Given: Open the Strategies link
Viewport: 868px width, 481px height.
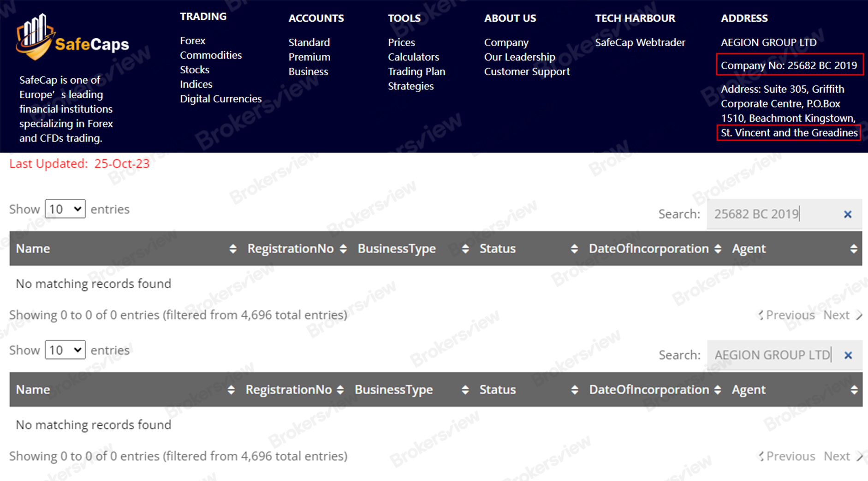Looking at the screenshot, I should (x=410, y=86).
